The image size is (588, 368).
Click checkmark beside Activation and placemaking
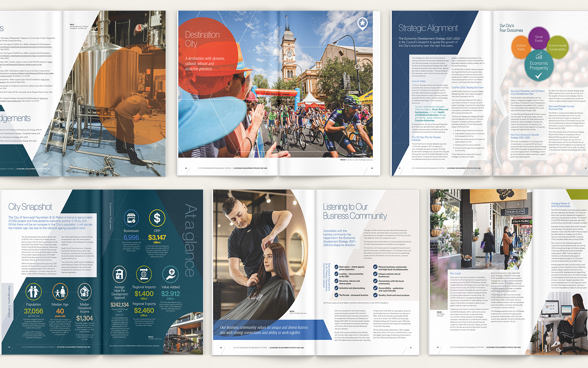point(336,288)
